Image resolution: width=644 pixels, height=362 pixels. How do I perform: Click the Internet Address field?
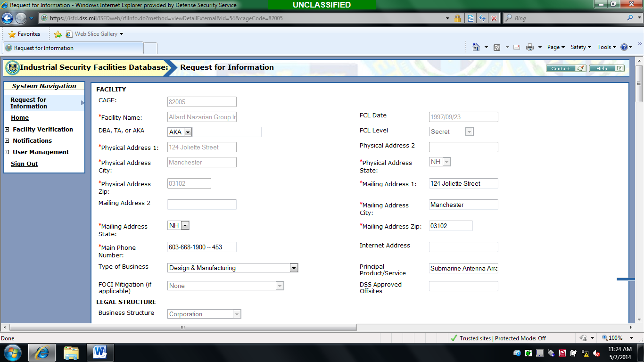pyautogui.click(x=463, y=247)
